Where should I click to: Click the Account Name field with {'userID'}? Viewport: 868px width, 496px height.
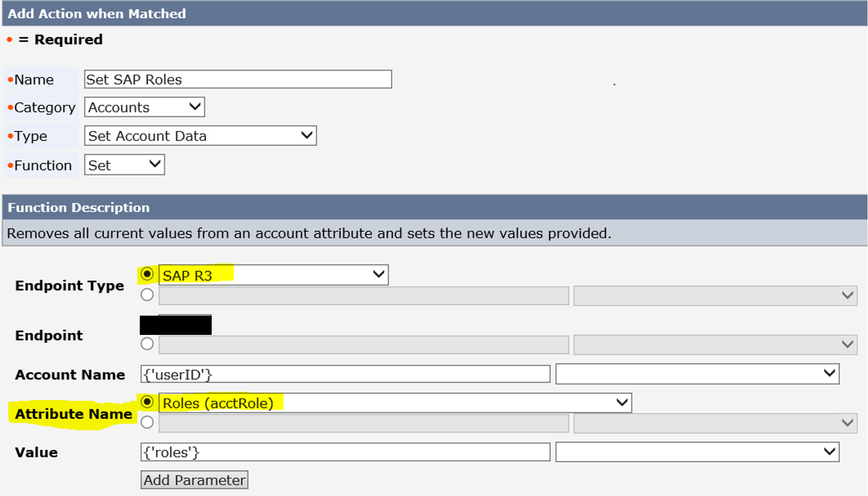(345, 374)
